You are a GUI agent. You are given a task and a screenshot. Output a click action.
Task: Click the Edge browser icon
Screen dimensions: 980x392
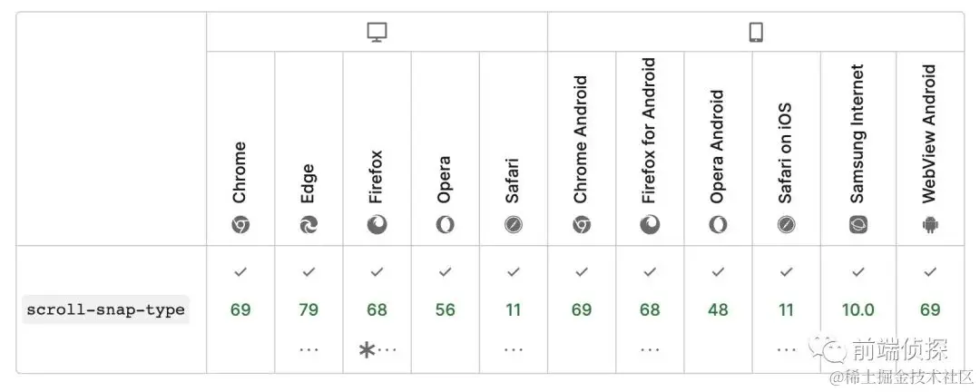pyautogui.click(x=309, y=225)
